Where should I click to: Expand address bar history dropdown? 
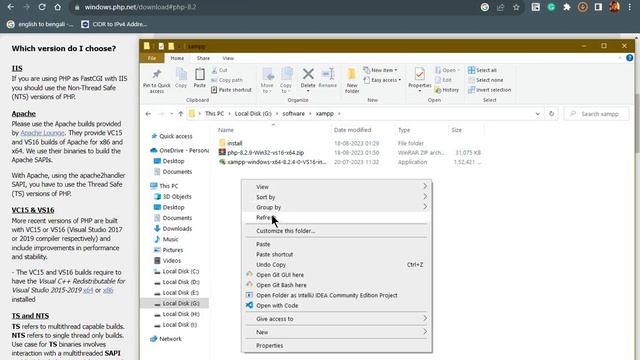click(538, 114)
